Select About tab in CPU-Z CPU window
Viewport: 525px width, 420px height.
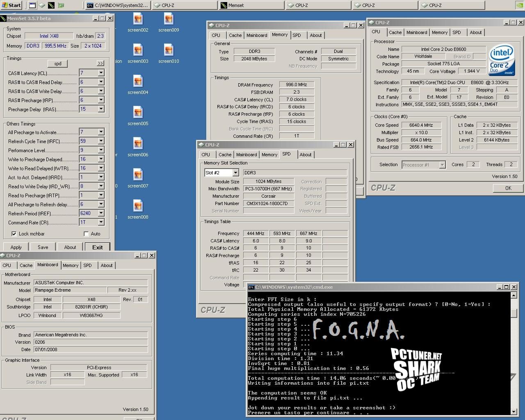tap(476, 32)
